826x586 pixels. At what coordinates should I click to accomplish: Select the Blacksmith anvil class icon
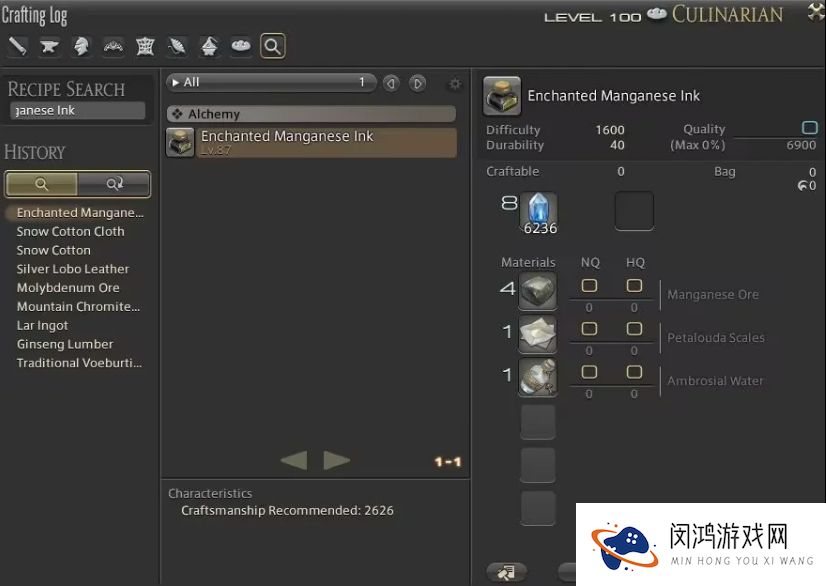click(50, 46)
